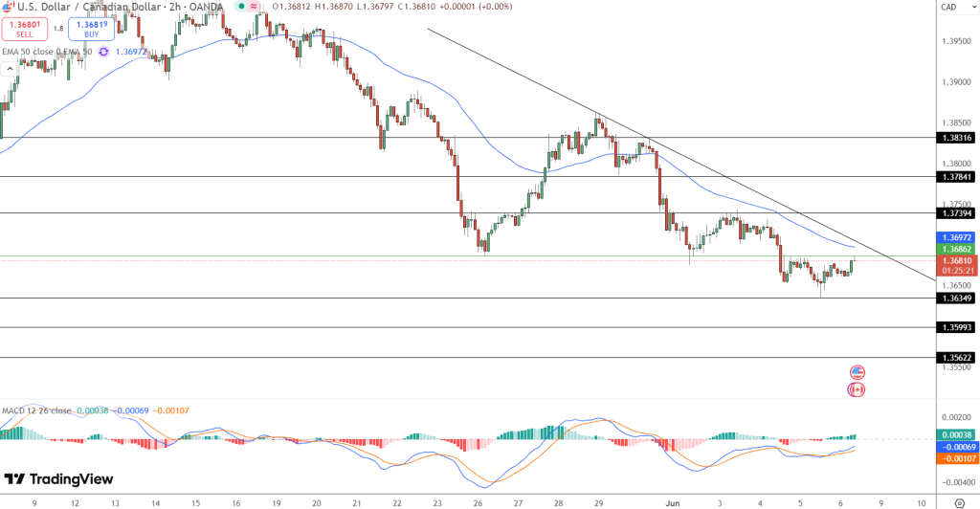The image size is (980, 509).
Task: Select the 1.36349 price level label
Action: pyautogui.click(x=955, y=299)
